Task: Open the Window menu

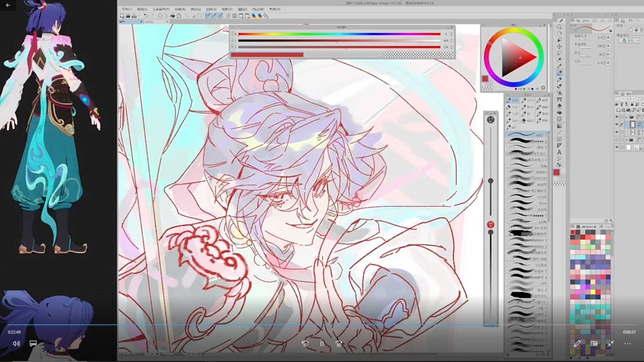Action: (258, 9)
